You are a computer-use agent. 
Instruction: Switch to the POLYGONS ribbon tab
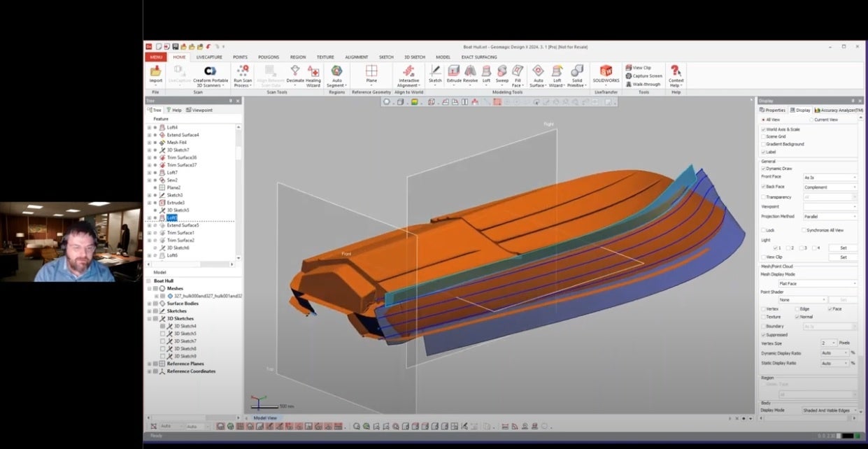click(x=269, y=57)
